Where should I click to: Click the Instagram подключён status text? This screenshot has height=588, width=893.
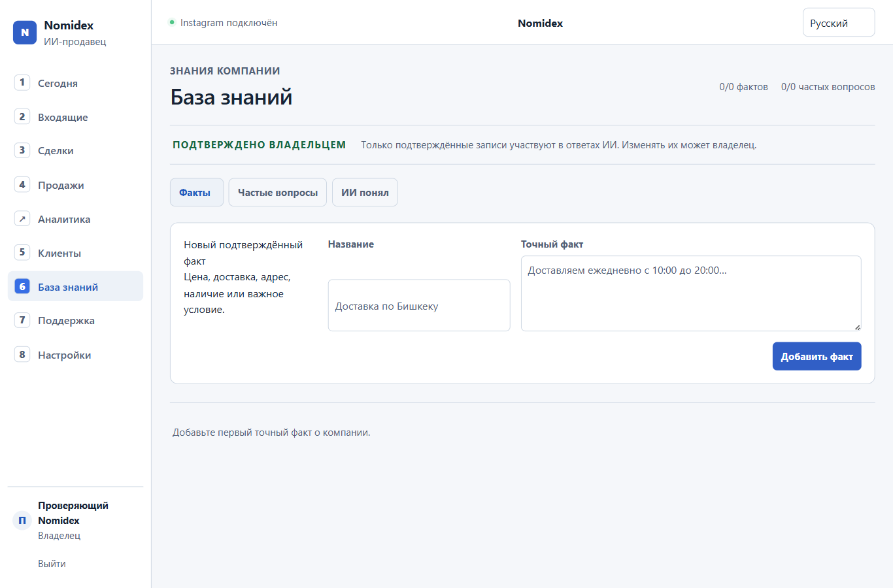point(229,23)
